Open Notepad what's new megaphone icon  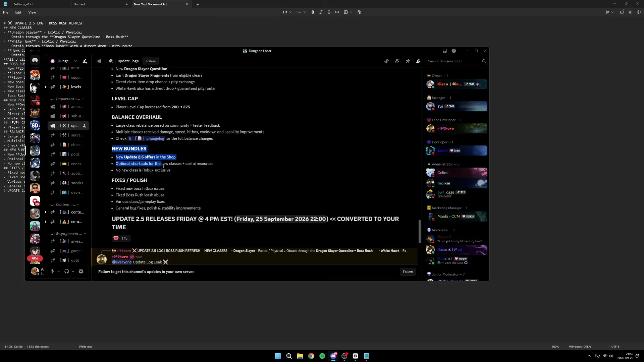tap(622, 12)
